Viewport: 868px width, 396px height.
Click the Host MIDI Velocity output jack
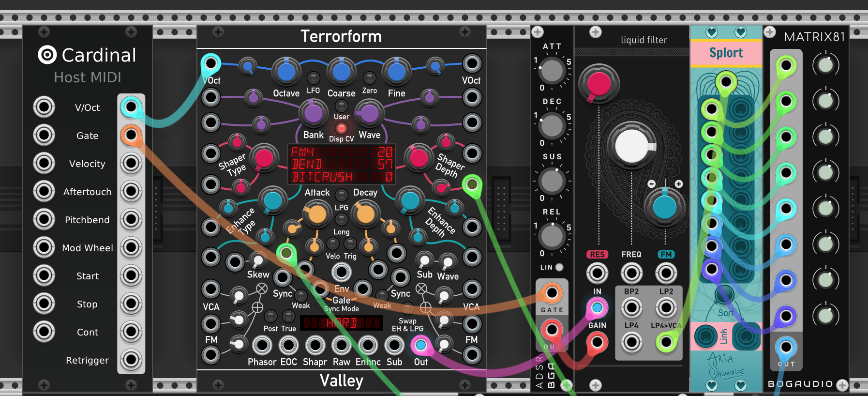tap(131, 164)
